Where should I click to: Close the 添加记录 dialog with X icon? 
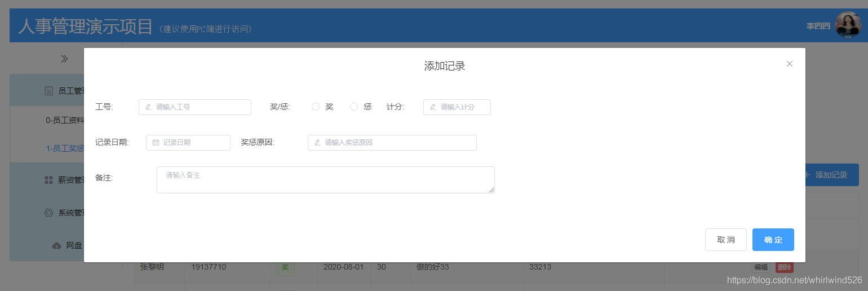pyautogui.click(x=789, y=64)
